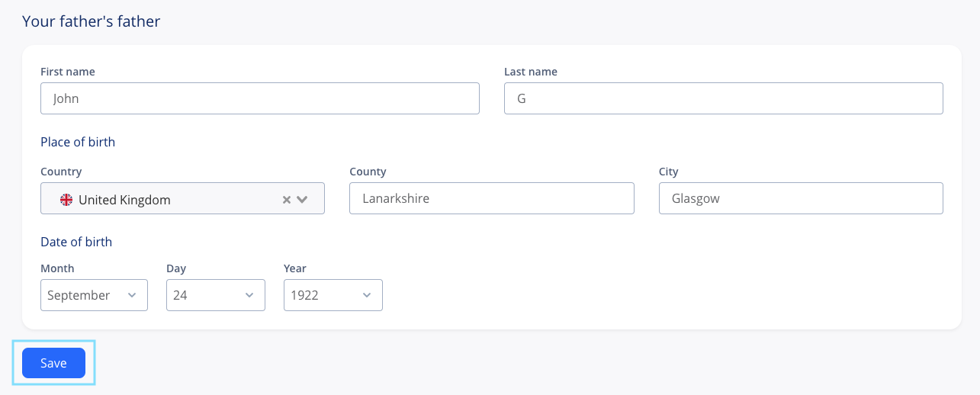Save the grandfather details

coord(53,363)
